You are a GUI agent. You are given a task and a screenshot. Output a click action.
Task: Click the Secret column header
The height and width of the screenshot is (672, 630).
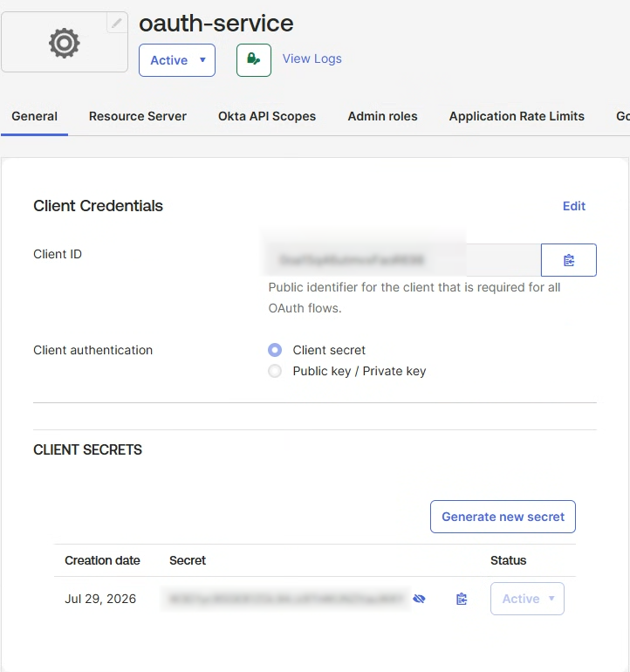pyautogui.click(x=188, y=560)
